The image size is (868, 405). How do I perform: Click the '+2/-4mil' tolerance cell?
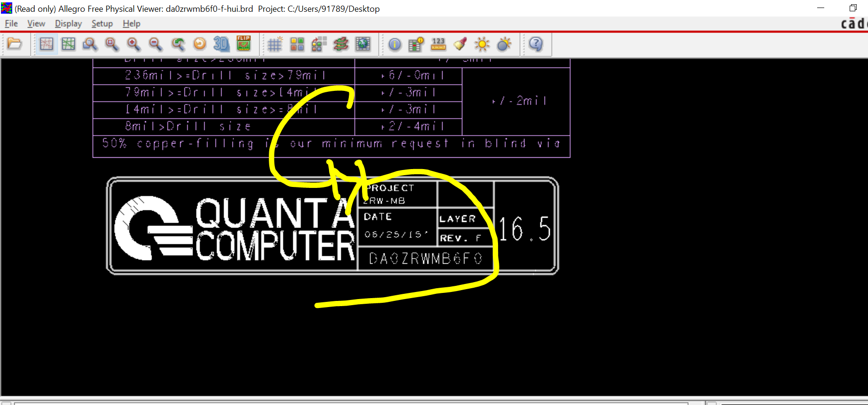408,126
